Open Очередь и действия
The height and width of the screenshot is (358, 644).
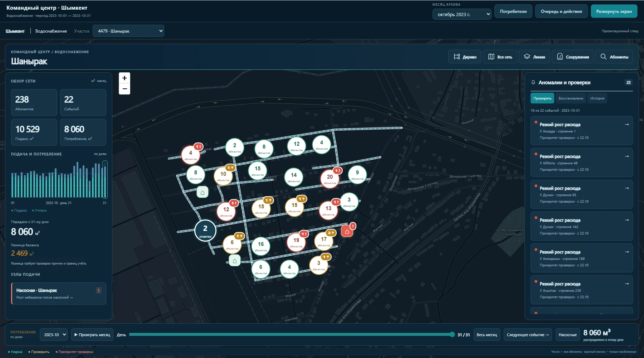[561, 11]
